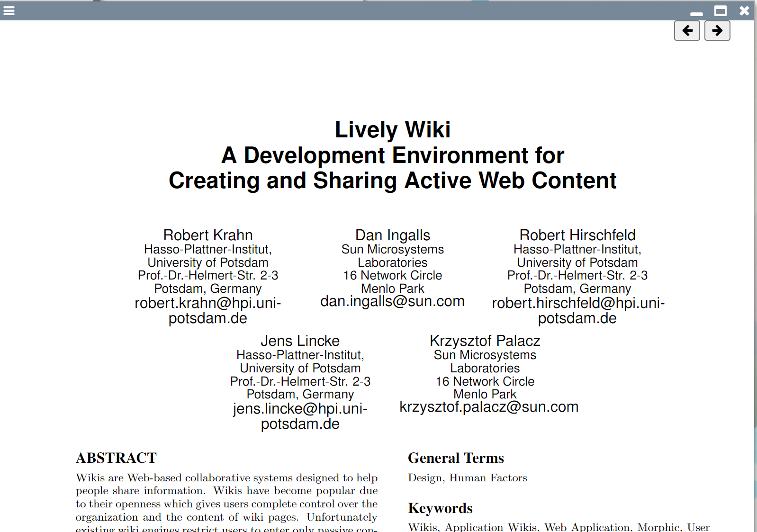Screen dimensions: 757x532
Task: Click author name Dan Ingalls
Action: pos(392,235)
